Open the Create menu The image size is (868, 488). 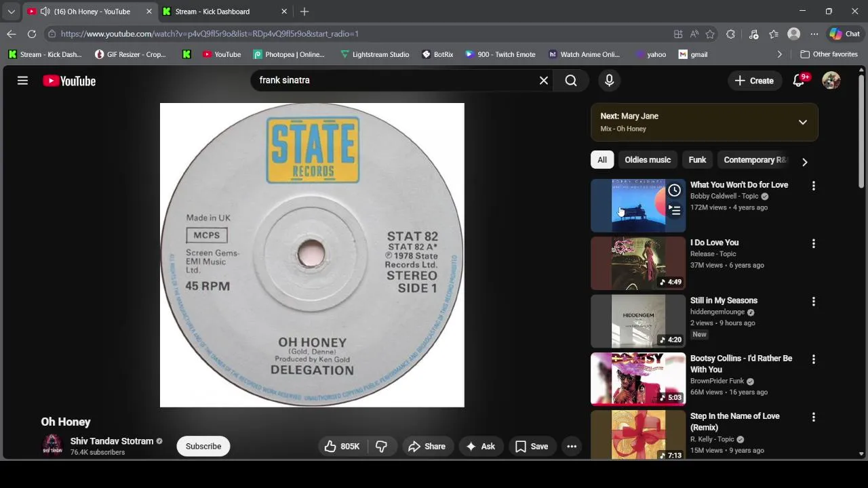[x=754, y=81]
